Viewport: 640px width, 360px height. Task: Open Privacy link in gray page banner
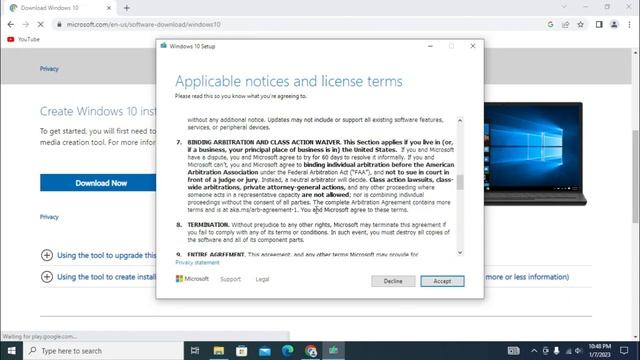pyautogui.click(x=49, y=69)
